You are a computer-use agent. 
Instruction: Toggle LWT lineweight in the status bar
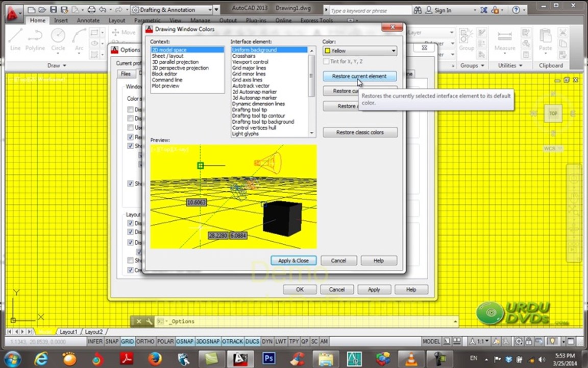(281, 341)
